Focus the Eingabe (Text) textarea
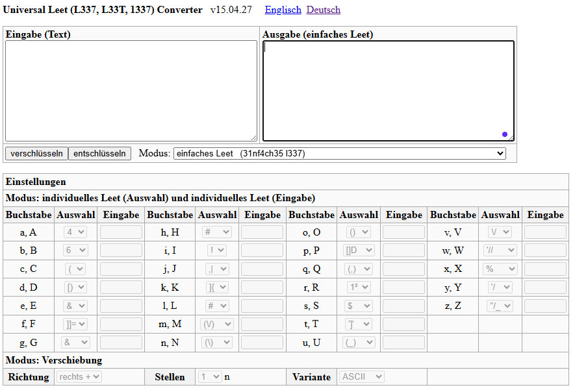Screen dimensions: 575x392 (131, 91)
